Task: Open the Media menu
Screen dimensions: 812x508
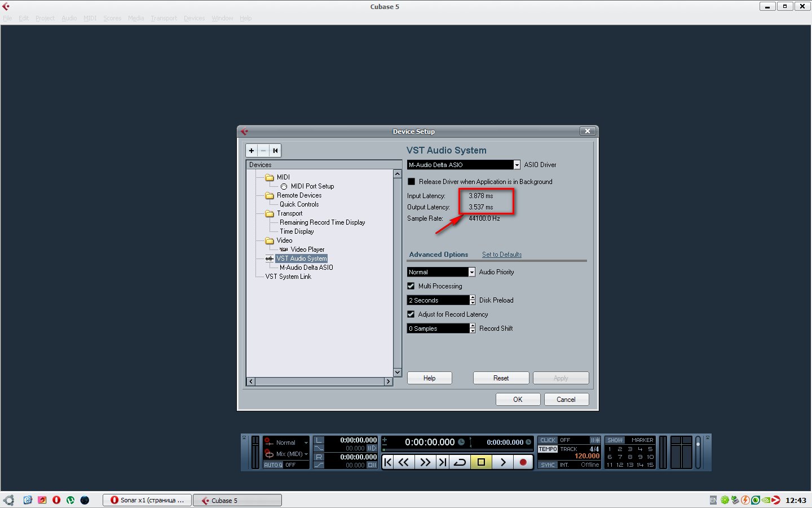Action: tap(136, 18)
